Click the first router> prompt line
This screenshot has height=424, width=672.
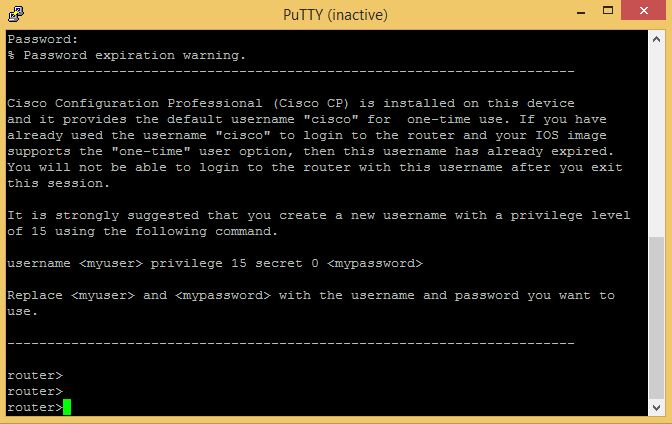click(x=34, y=375)
